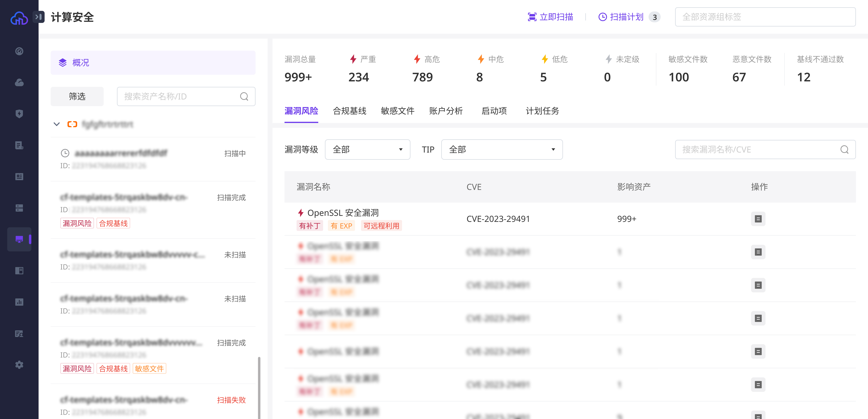Image resolution: width=868 pixels, height=419 pixels.
Task: Open the ID card sidebar icon
Action: pyautogui.click(x=19, y=177)
